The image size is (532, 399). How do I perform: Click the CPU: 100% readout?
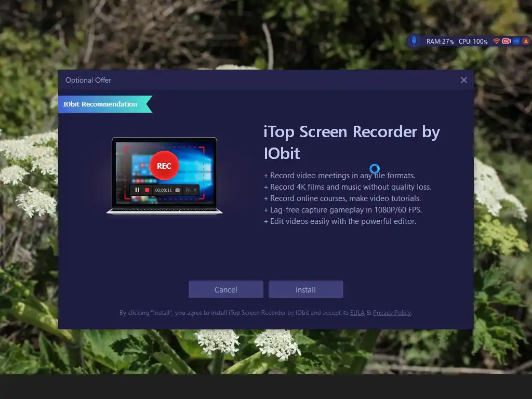click(473, 42)
